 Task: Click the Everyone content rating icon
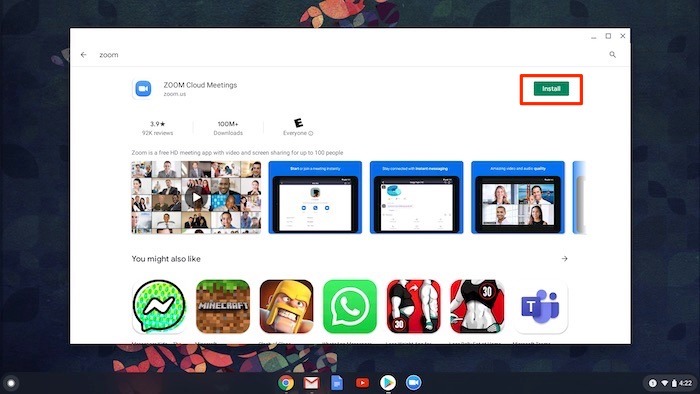coord(298,122)
